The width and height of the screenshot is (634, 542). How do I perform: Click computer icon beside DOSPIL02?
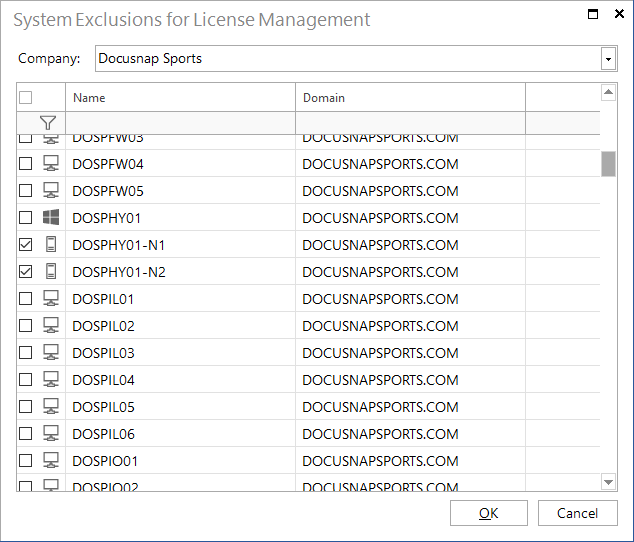point(51,325)
